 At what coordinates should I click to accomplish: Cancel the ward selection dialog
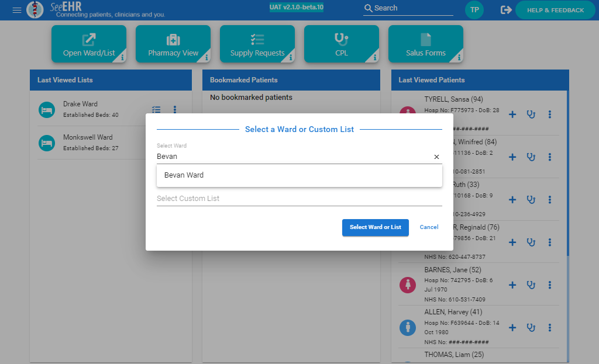(x=429, y=227)
